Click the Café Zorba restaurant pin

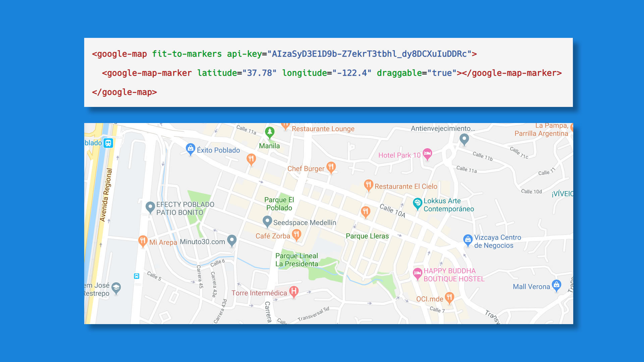click(x=296, y=234)
